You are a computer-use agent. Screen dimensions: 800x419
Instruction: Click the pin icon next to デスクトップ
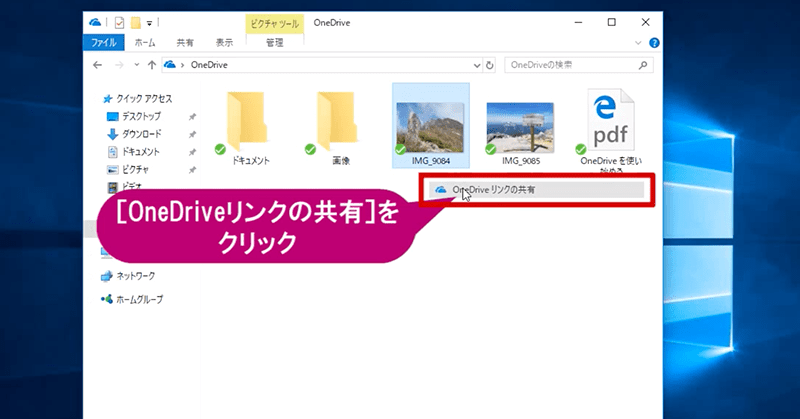point(192,117)
